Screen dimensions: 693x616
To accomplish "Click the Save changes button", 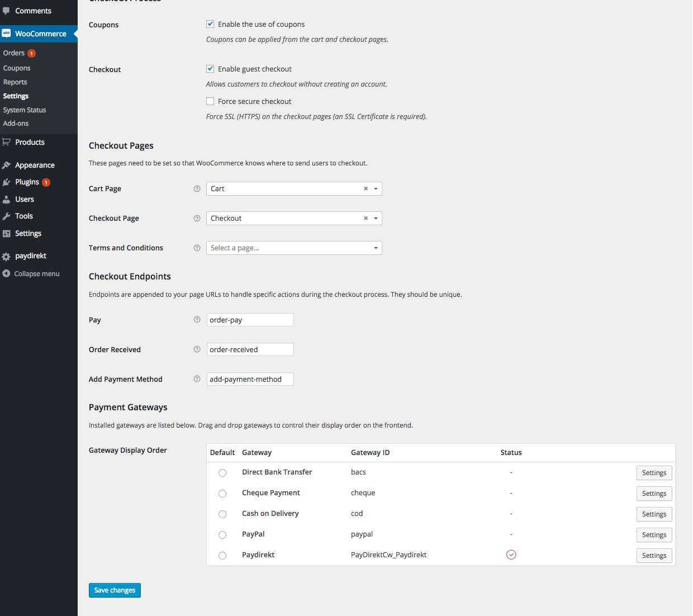I will coord(115,590).
